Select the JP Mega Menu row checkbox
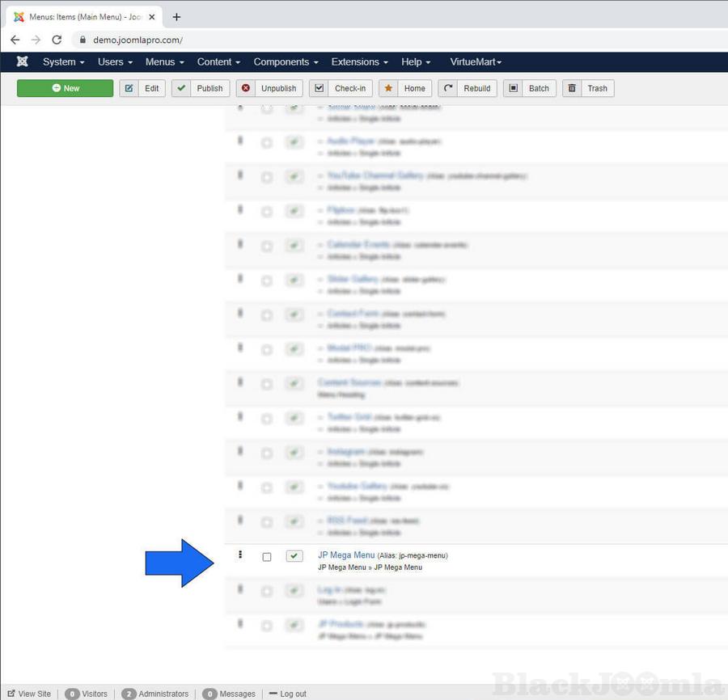 coord(267,557)
